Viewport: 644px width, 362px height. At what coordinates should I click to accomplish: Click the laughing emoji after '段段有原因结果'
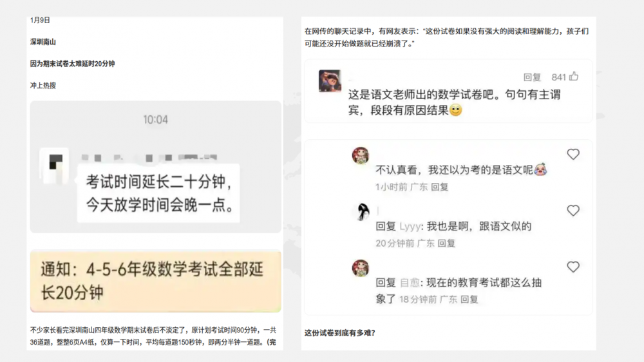[x=455, y=110]
